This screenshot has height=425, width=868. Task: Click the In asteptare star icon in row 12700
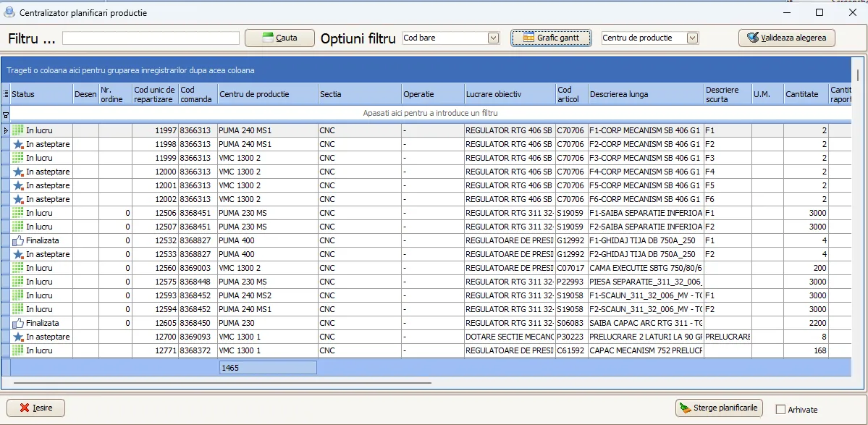coord(18,337)
